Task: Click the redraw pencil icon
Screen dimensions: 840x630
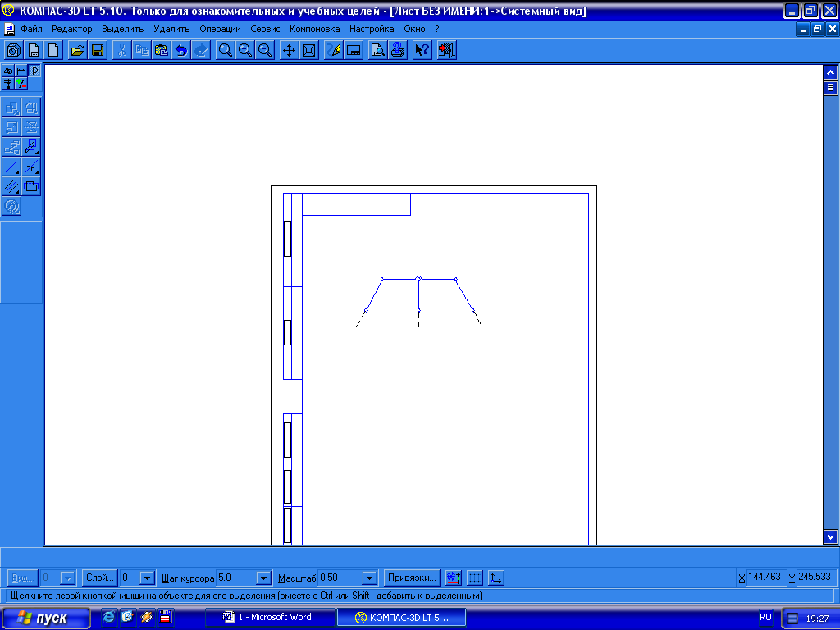Action: pyautogui.click(x=334, y=50)
